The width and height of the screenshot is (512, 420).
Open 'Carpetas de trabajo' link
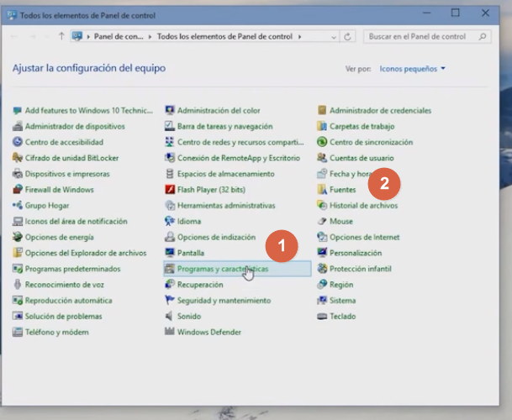[x=362, y=126]
